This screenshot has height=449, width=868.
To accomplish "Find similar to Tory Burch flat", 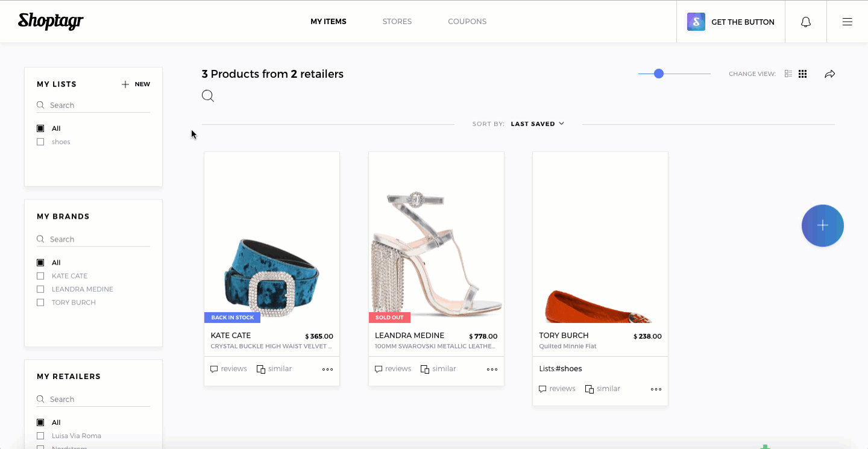I will 603,389.
